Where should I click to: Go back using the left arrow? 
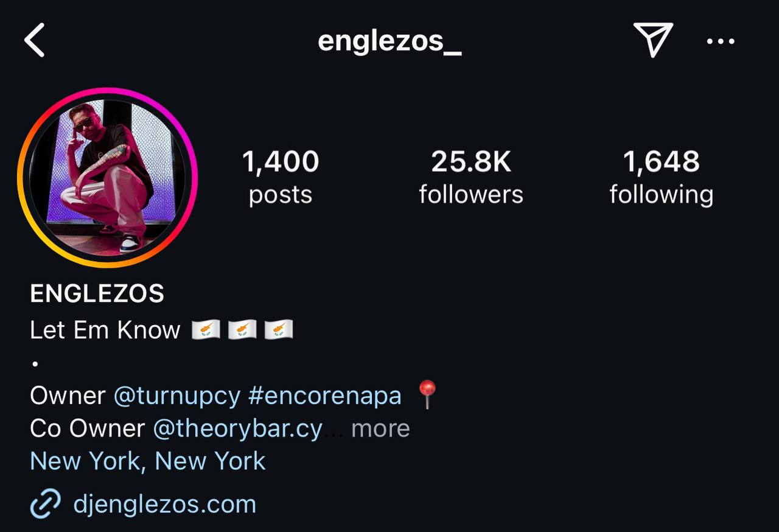click(35, 41)
